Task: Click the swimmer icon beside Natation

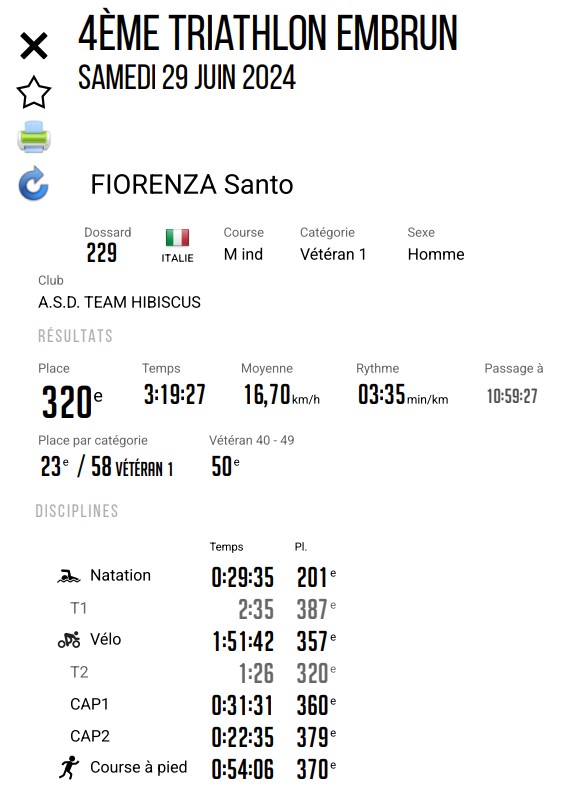Action: pyautogui.click(x=68, y=577)
